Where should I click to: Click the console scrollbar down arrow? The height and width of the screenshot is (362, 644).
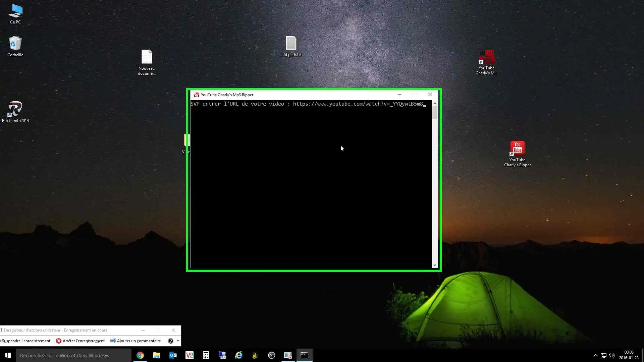coord(435,265)
